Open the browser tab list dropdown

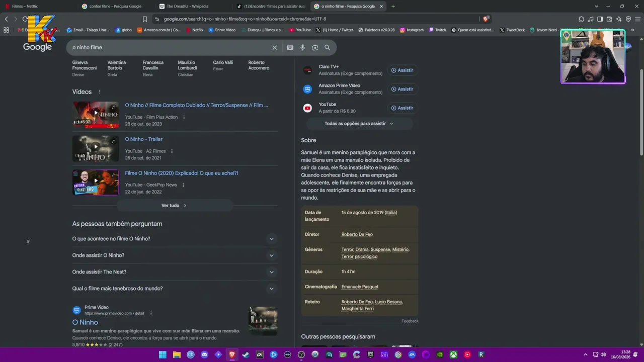pyautogui.click(x=596, y=7)
